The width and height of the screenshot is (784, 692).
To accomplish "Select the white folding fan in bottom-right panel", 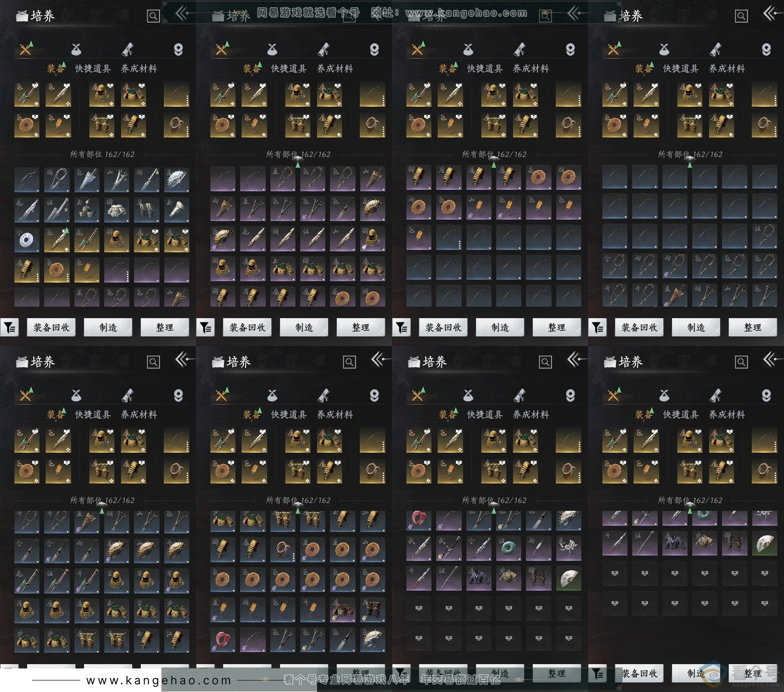I will (764, 543).
